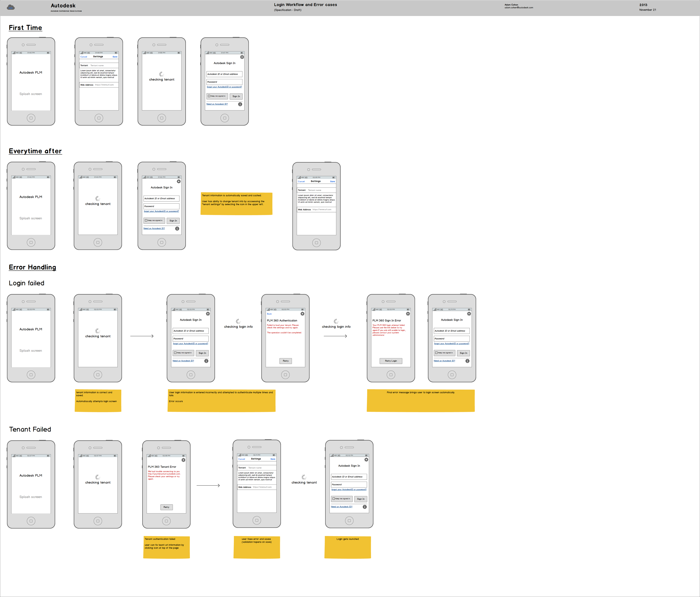Check 'Keep me signed in' on First Time screen

pyautogui.click(x=209, y=96)
